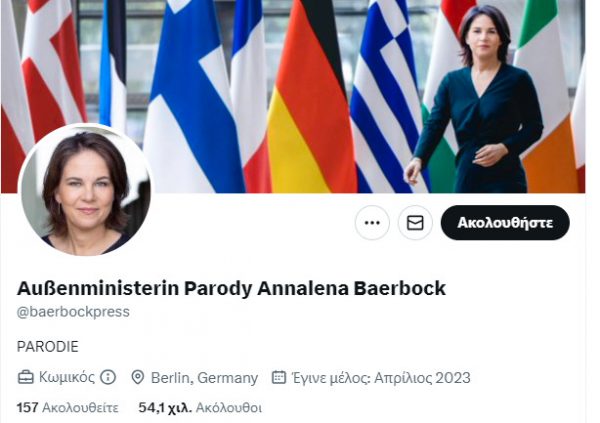Viewport: 600px width, 423px height.
Task: Open the 54,1 χιλ. Ακόλουθοι list
Action: tap(200, 407)
